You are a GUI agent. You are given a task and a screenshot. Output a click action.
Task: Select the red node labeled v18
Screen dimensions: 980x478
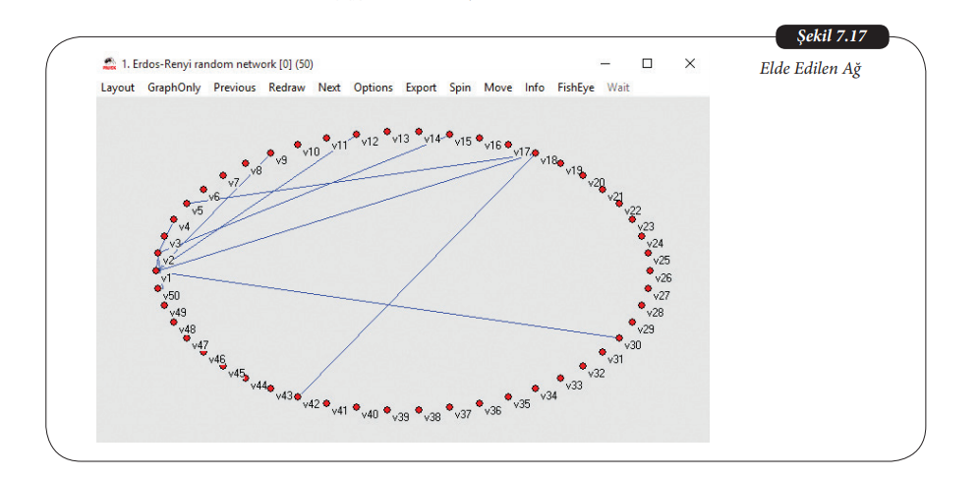pyautogui.click(x=536, y=152)
